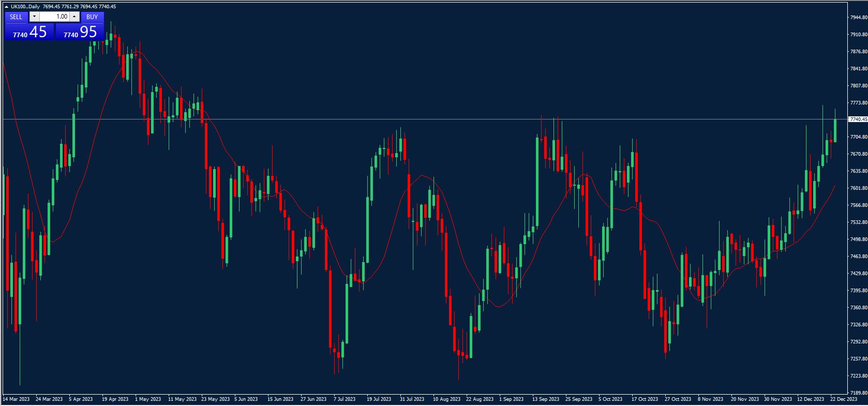Click the 7670.80 price scale label
868x406 pixels.
(x=859, y=154)
